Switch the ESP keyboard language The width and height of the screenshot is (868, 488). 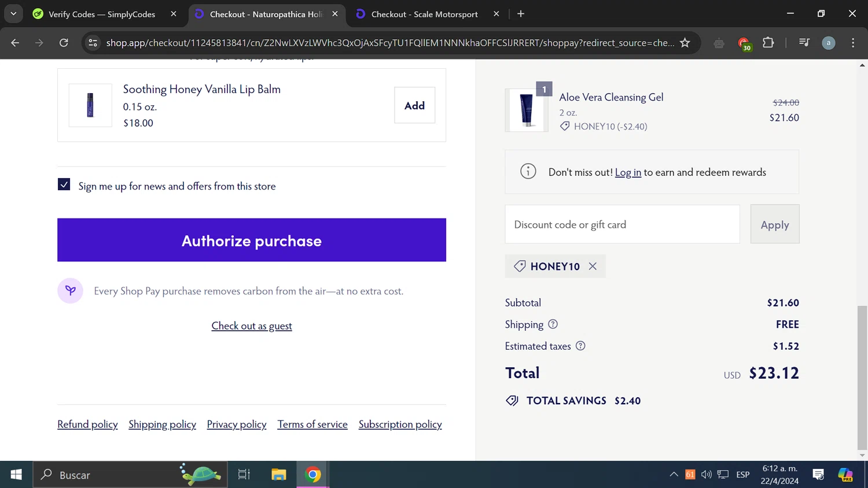point(743,475)
